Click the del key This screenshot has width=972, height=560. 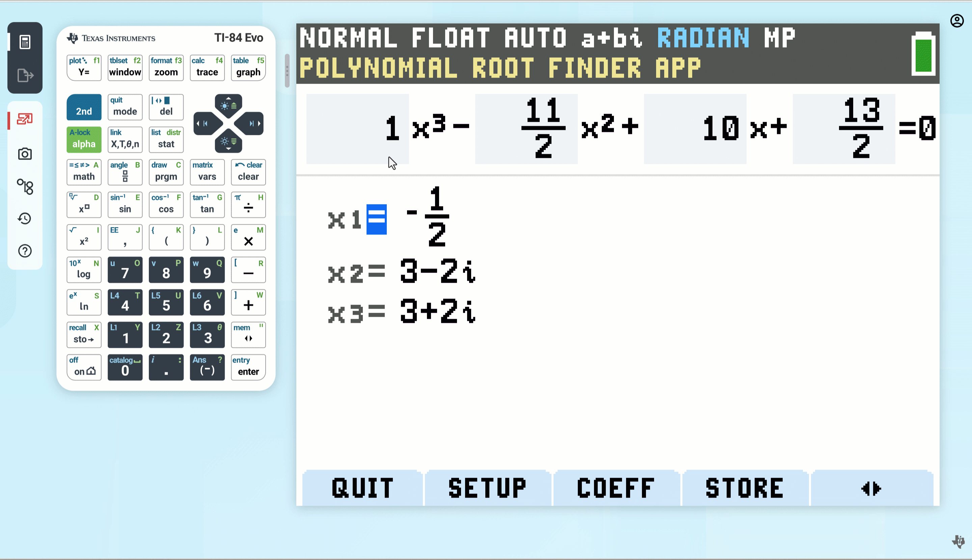[x=166, y=107]
